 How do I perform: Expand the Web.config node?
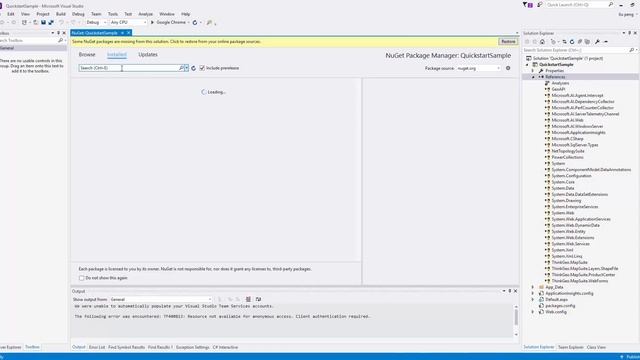[x=533, y=312]
